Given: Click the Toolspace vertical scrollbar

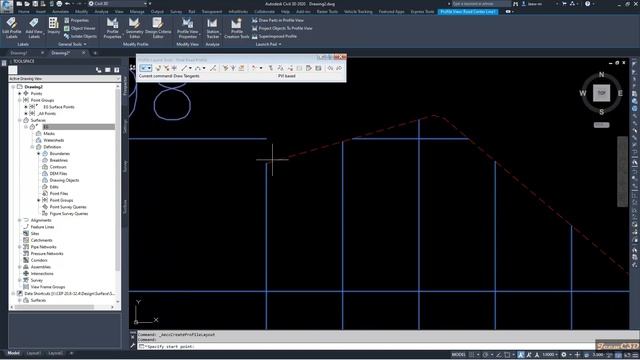Looking at the screenshot, I should click(118, 180).
